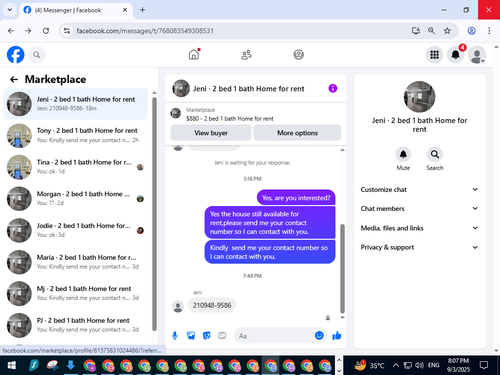500x375 pixels.
Task: Open the browser zoom magnifier icon
Action: click(x=431, y=31)
